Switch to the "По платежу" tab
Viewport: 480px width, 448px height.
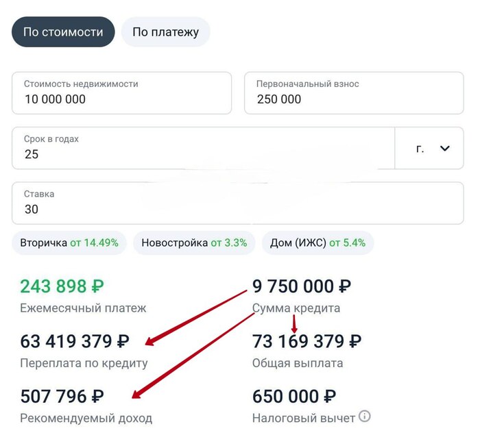coord(165,32)
